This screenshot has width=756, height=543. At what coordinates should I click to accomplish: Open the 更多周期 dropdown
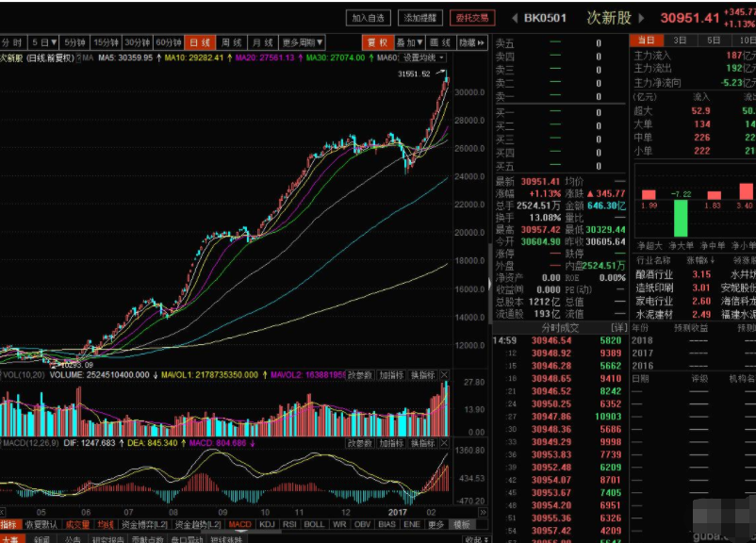pyautogui.click(x=303, y=42)
